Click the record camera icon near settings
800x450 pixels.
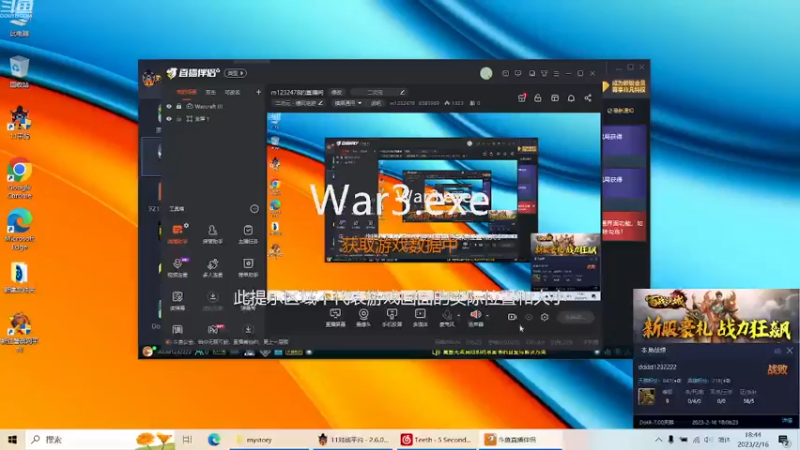[512, 317]
